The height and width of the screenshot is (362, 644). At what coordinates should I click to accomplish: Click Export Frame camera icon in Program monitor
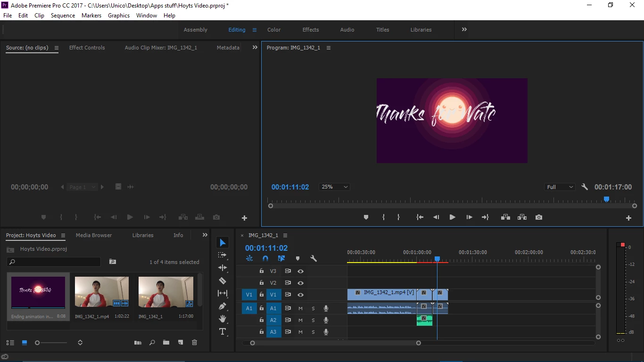pyautogui.click(x=539, y=217)
